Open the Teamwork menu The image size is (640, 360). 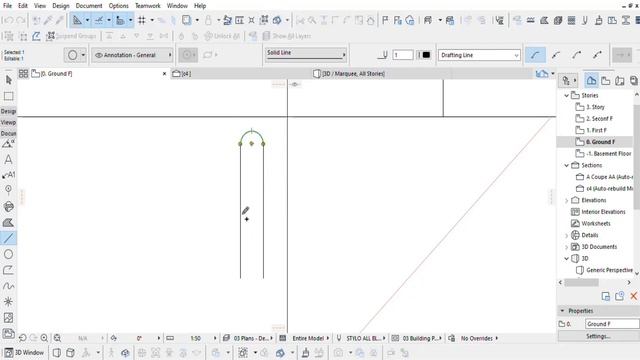tap(148, 6)
